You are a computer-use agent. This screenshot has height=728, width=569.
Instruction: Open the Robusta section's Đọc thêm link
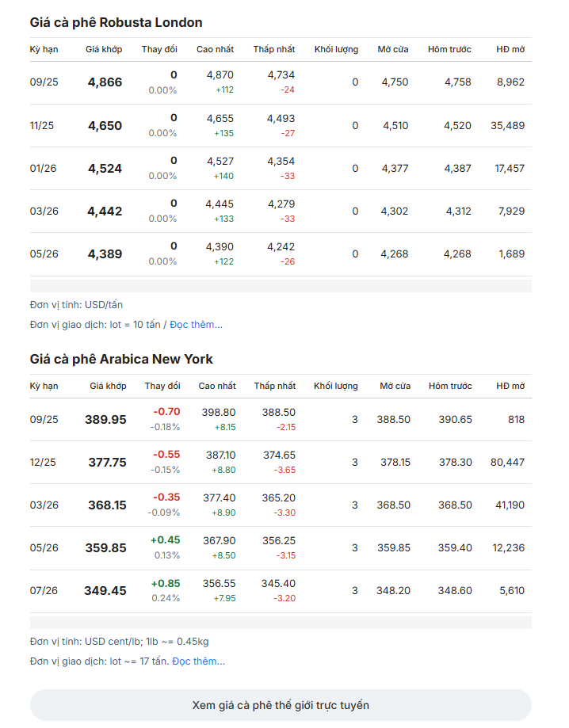point(196,325)
